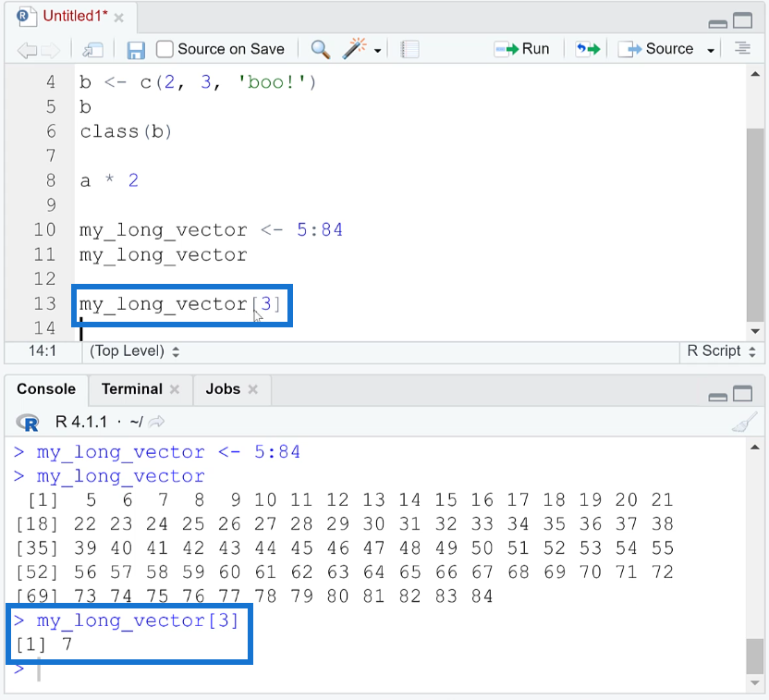Click the console input prompt
Image resolution: width=769 pixels, height=700 pixels.
(x=378, y=669)
